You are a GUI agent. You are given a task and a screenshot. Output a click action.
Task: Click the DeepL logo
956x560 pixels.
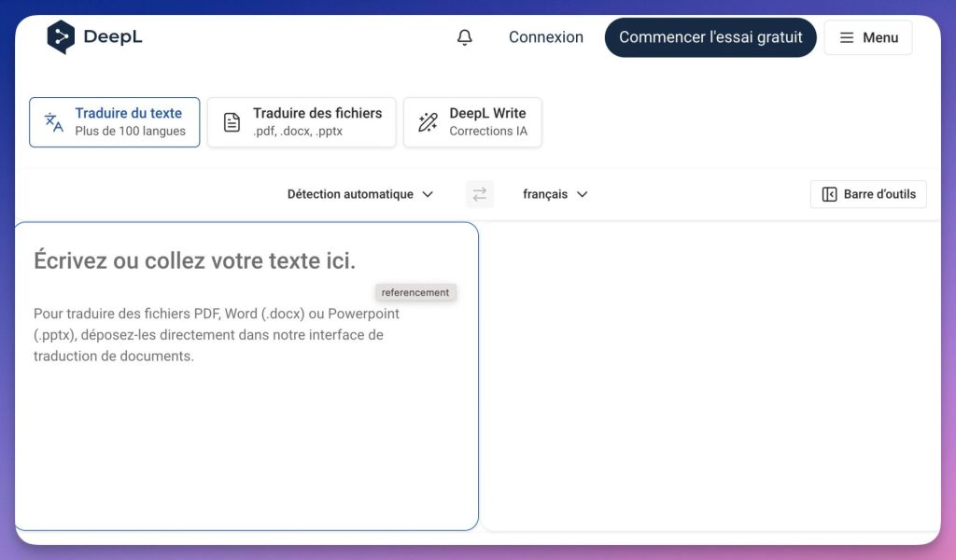click(93, 37)
